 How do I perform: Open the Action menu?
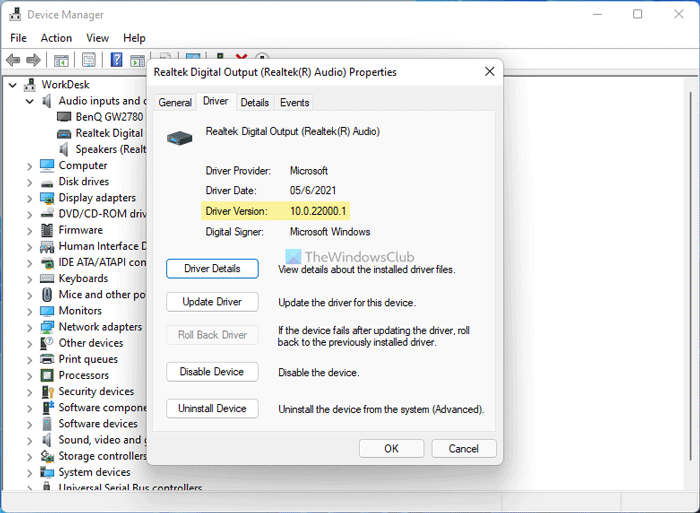coord(56,38)
